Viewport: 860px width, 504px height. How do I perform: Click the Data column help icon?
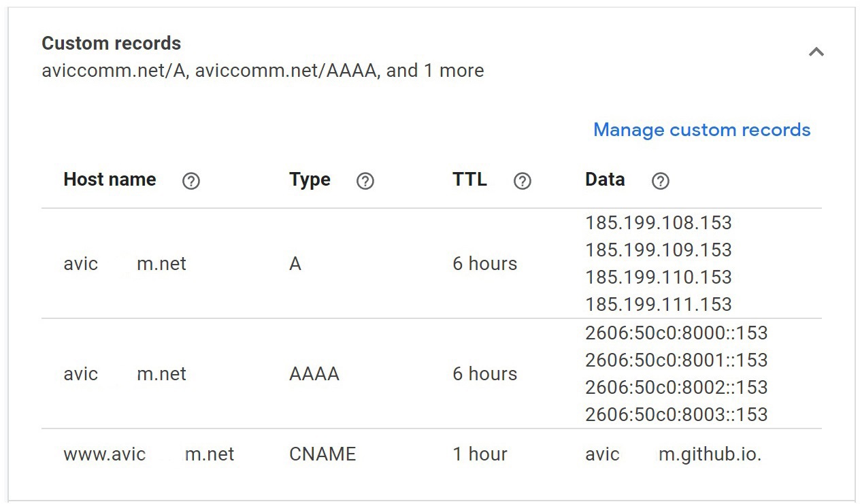pos(660,181)
